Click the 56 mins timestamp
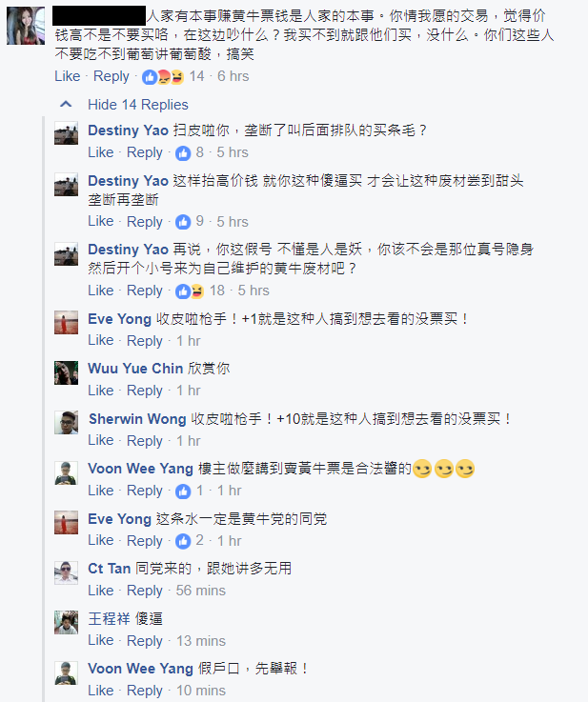The image size is (588, 702). [200, 591]
